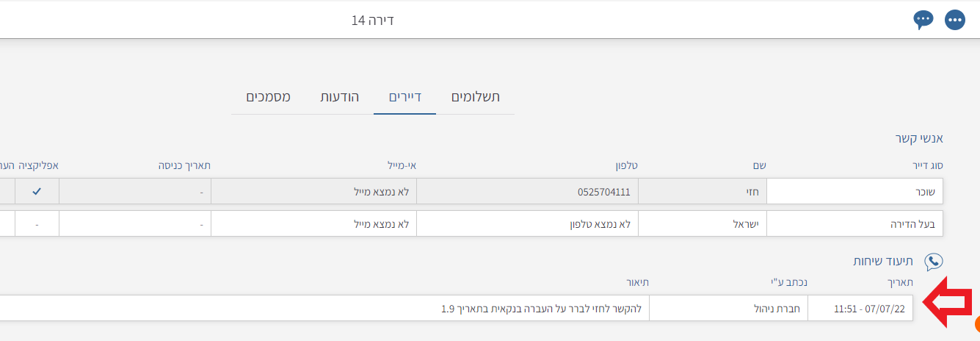The width and height of the screenshot is (980, 341).
Task: Click the name cell חזי
Action: pos(703,192)
